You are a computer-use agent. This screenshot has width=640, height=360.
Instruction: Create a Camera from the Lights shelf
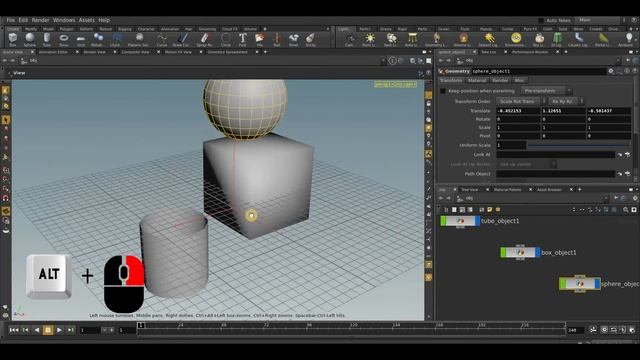click(350, 40)
